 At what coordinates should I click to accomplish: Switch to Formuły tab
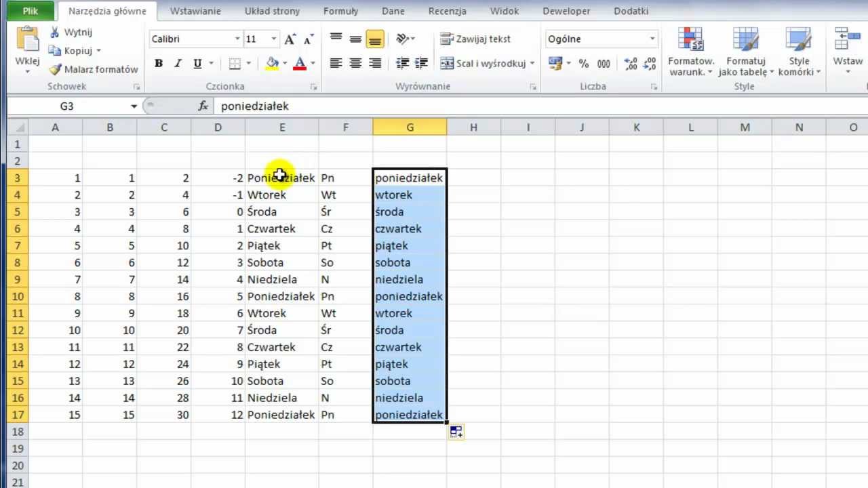coord(340,11)
